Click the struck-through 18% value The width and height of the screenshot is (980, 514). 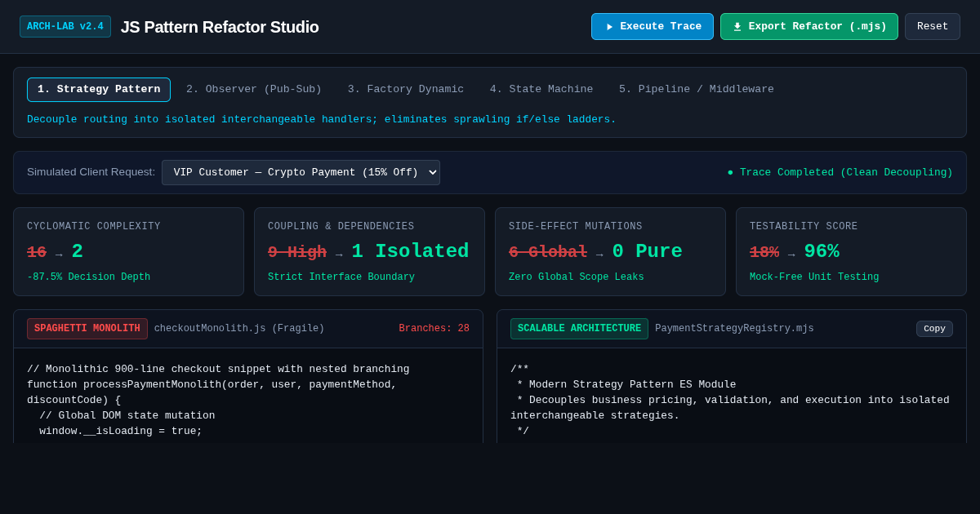[x=764, y=252]
